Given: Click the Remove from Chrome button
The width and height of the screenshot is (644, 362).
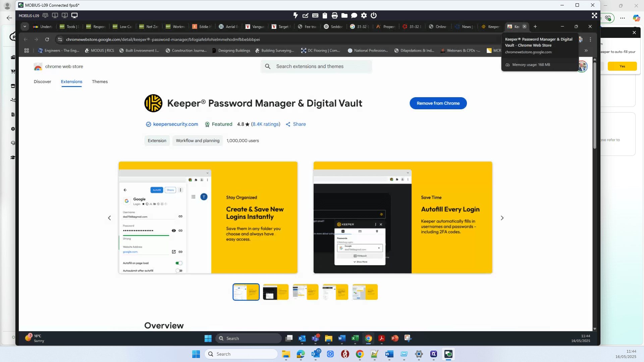Looking at the screenshot, I should [x=438, y=103].
